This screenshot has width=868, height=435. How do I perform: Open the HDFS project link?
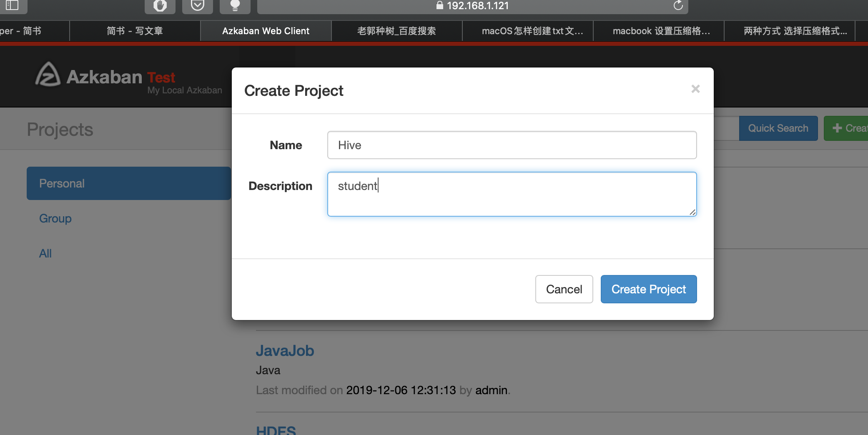pos(276,430)
